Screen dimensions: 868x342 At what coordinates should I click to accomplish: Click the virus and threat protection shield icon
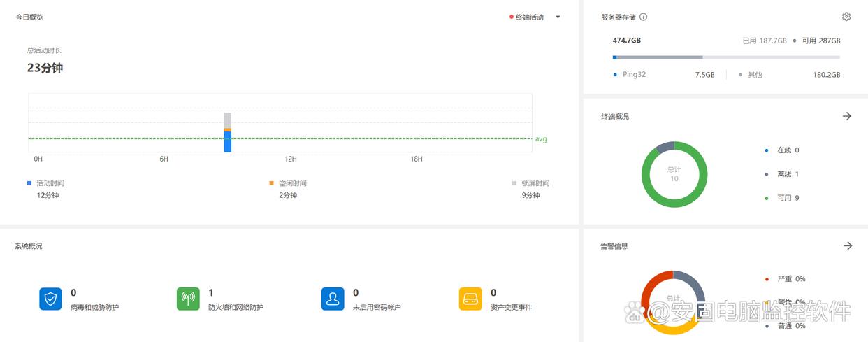point(50,299)
